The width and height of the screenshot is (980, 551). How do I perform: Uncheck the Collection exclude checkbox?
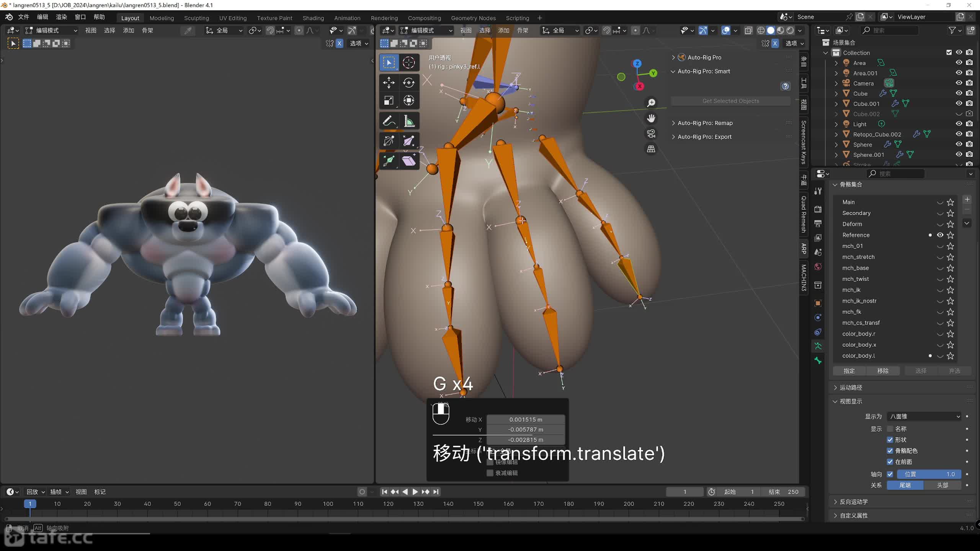[949, 52]
